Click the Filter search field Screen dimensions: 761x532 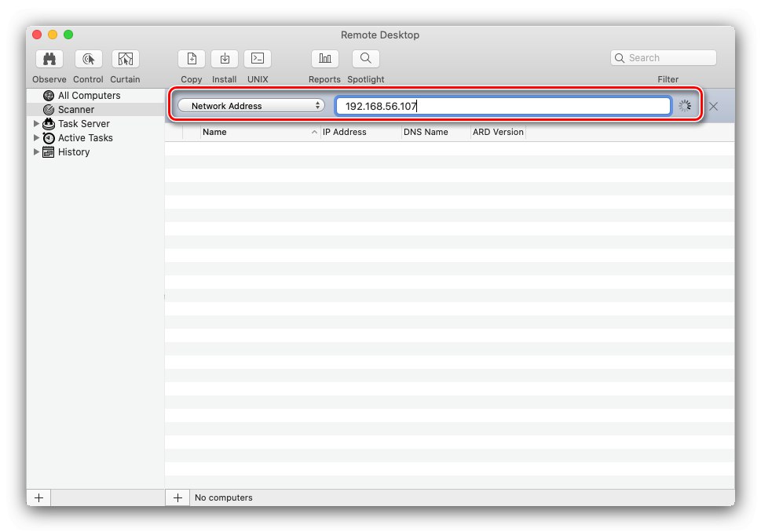(664, 58)
